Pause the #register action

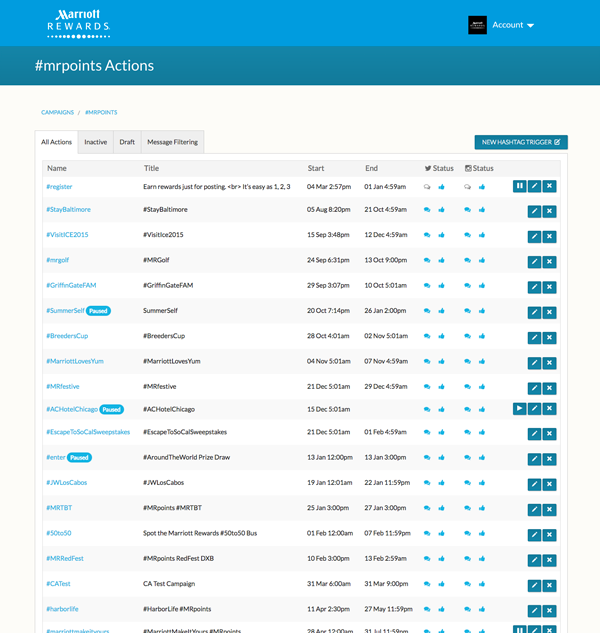pos(519,186)
